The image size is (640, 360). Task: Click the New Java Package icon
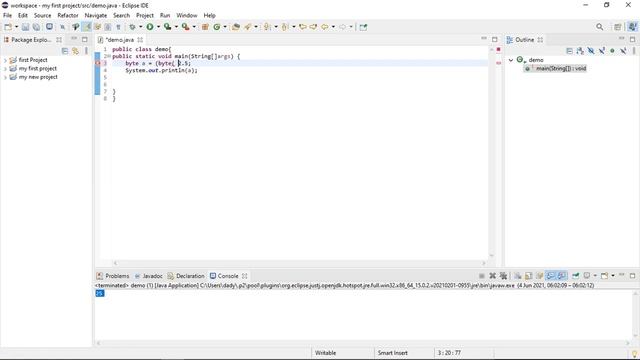click(x=205, y=27)
